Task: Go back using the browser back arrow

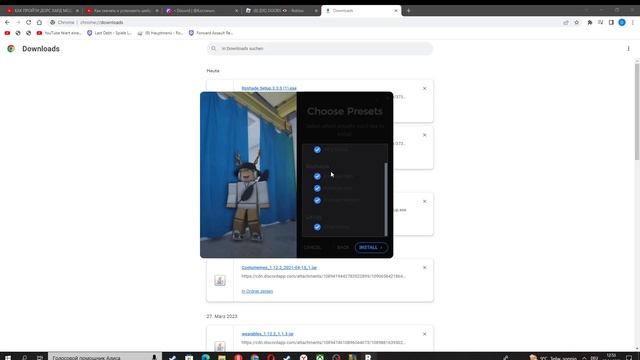Action: pyautogui.click(x=7, y=22)
